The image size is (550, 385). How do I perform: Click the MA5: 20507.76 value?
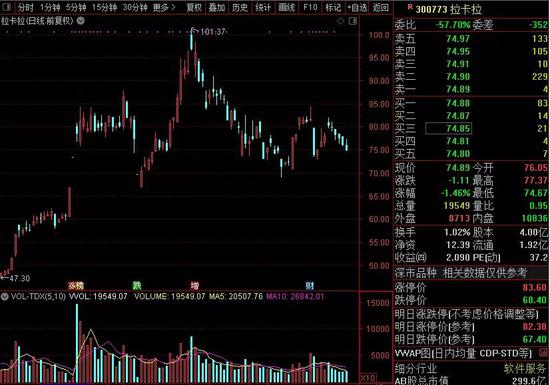(x=236, y=297)
